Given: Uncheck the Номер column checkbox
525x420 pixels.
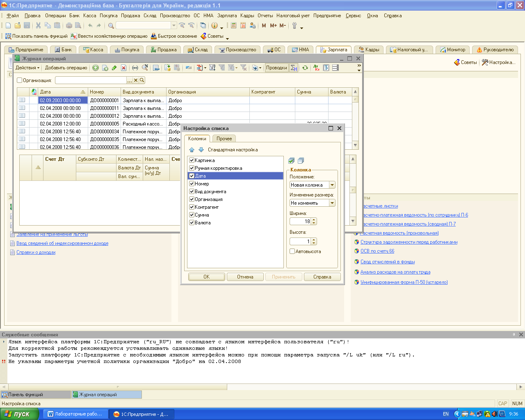Looking at the screenshot, I should 192,184.
